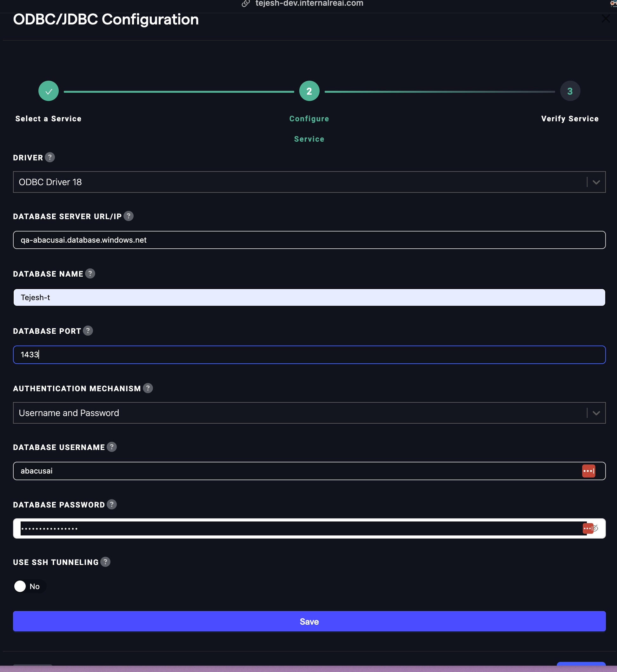Viewport: 617px width, 672px height.
Task: Click the Database Username help icon
Action: (x=112, y=447)
